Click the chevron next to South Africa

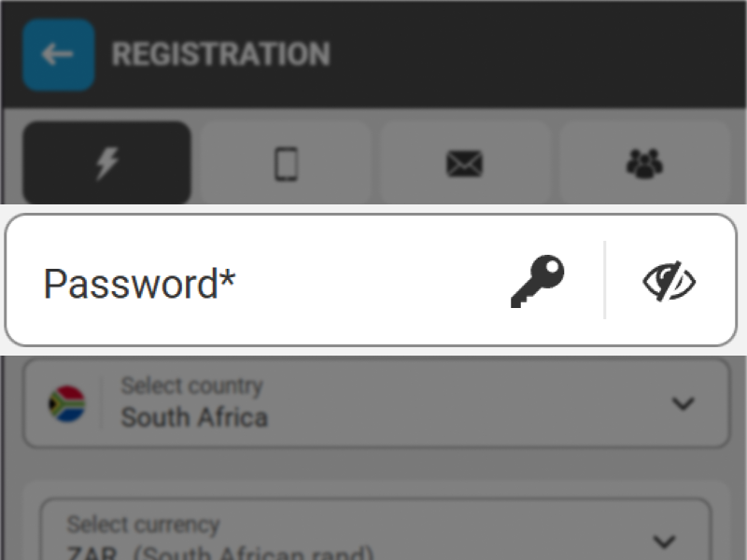click(x=683, y=403)
